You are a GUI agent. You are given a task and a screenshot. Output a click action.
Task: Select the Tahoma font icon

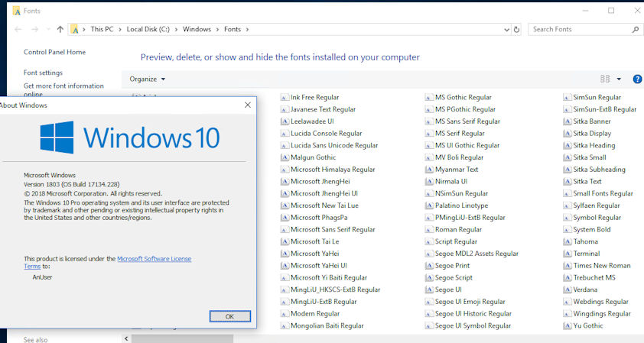pos(567,241)
